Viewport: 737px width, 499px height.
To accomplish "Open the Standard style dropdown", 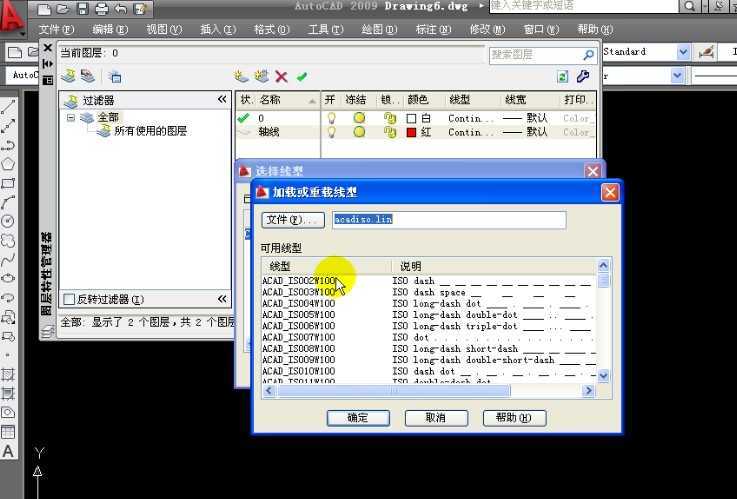I will click(683, 52).
